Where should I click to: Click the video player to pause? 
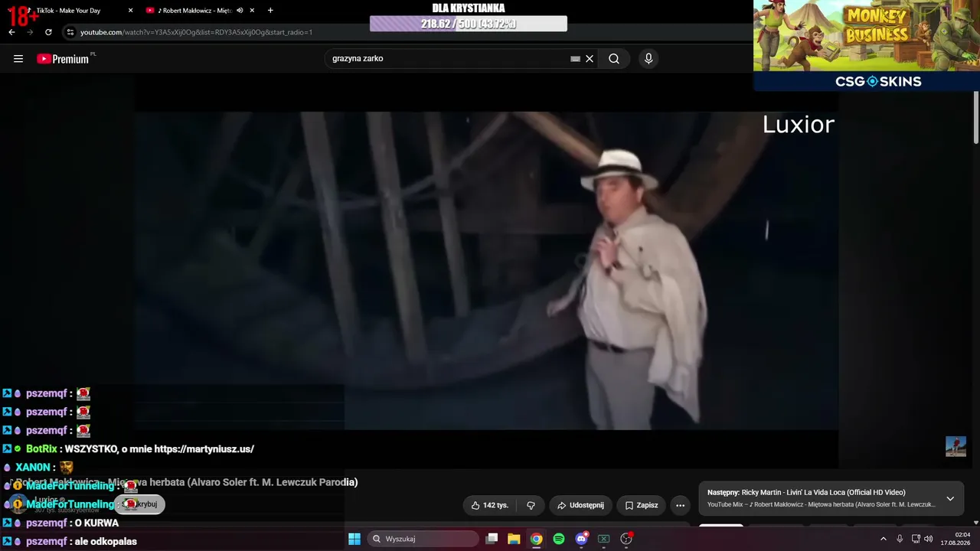(x=487, y=270)
